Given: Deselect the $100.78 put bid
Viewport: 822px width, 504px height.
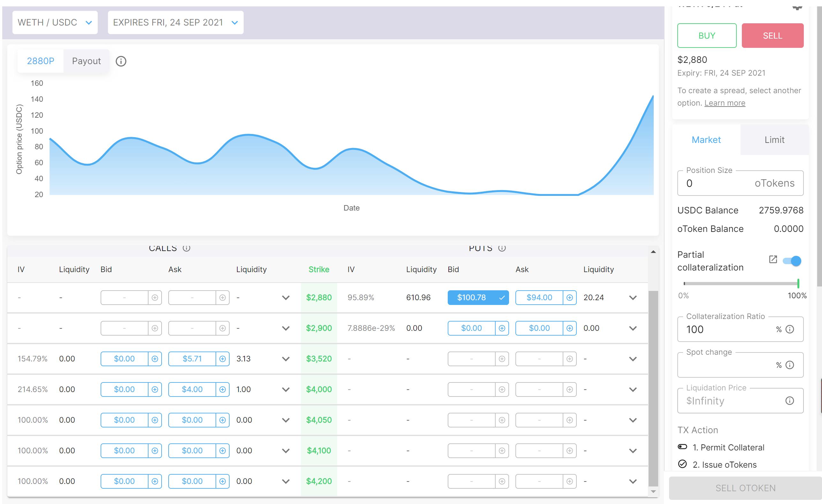Looking at the screenshot, I should point(478,297).
